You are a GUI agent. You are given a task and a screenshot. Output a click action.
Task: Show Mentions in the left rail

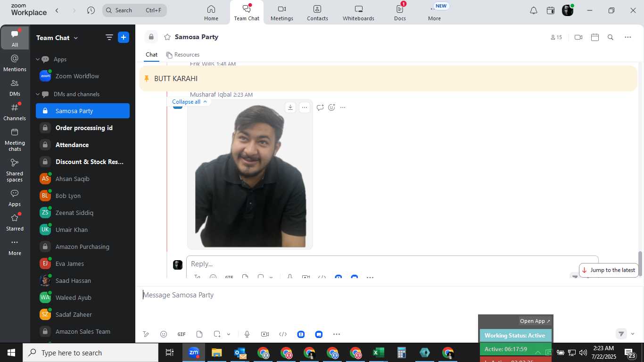(15, 64)
